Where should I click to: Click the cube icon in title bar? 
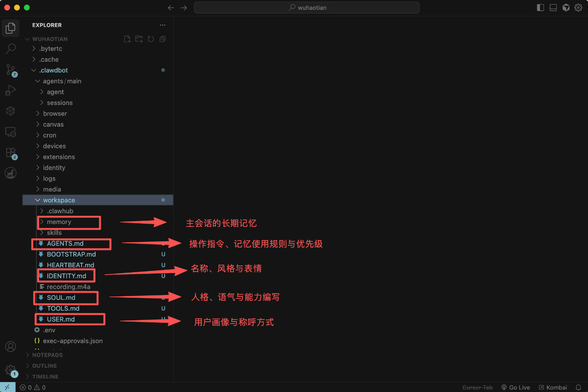[566, 7]
